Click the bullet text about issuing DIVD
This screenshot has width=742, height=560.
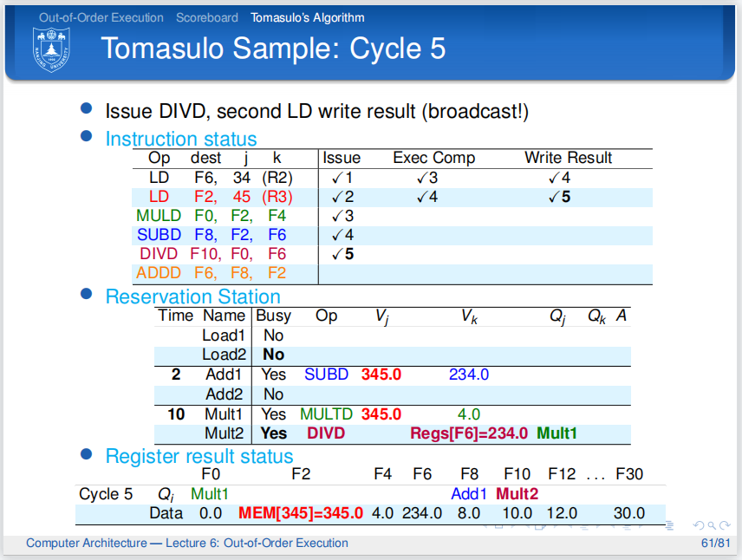pyautogui.click(x=317, y=111)
